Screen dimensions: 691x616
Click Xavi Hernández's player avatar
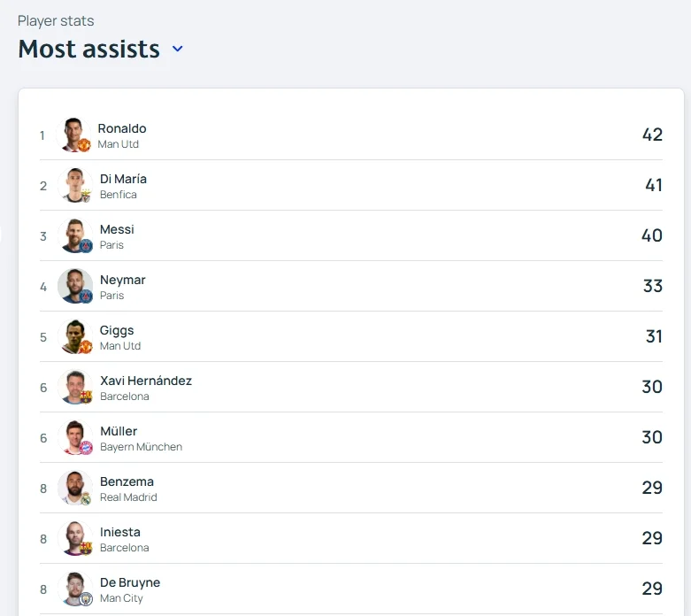click(x=75, y=387)
